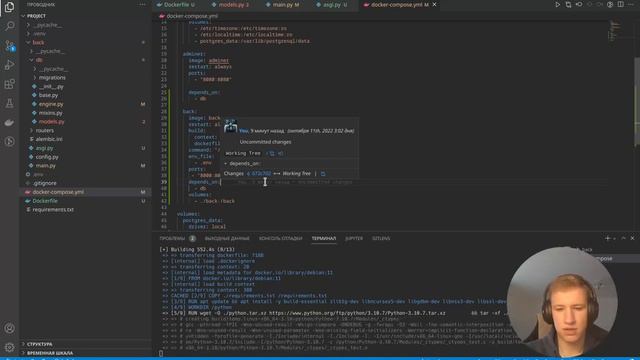Open the Explorer view in activity bar
Image resolution: width=640 pixels, height=360 pixels.
[9, 7]
